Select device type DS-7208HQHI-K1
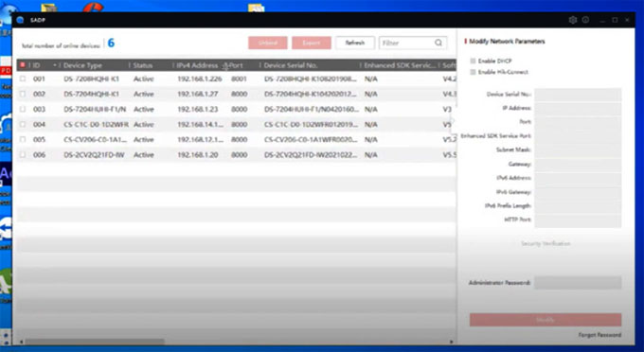644x352 pixels. (91, 79)
